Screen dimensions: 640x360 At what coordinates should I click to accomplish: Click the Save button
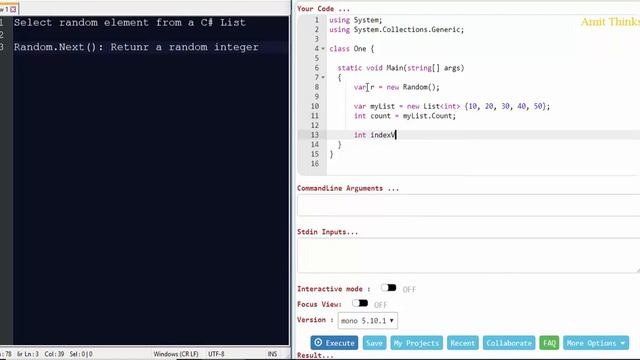[374, 343]
